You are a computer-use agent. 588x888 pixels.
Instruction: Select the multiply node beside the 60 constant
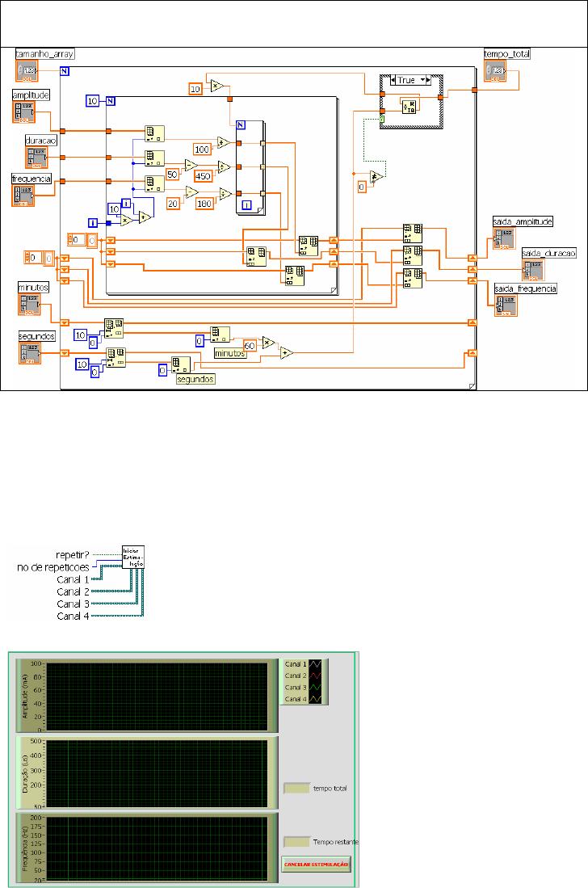268,343
